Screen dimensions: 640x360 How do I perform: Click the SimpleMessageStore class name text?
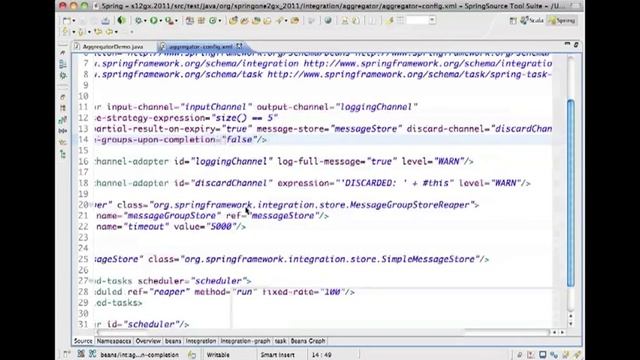428,259
